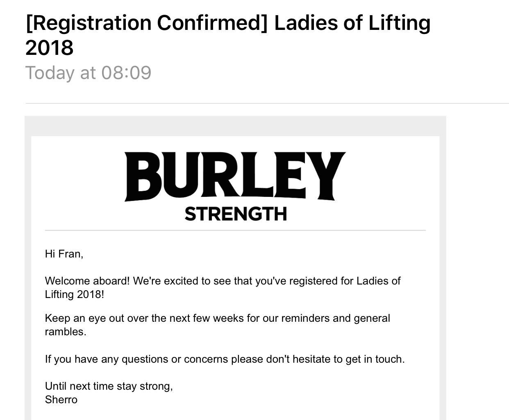Click the STRENGTH wordmark beneath the logo

236,214
